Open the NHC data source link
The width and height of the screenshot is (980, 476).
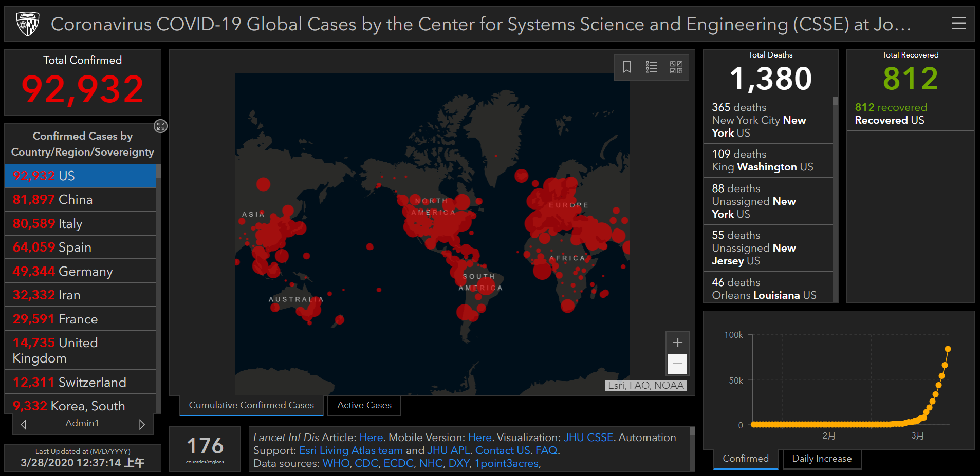click(431, 463)
